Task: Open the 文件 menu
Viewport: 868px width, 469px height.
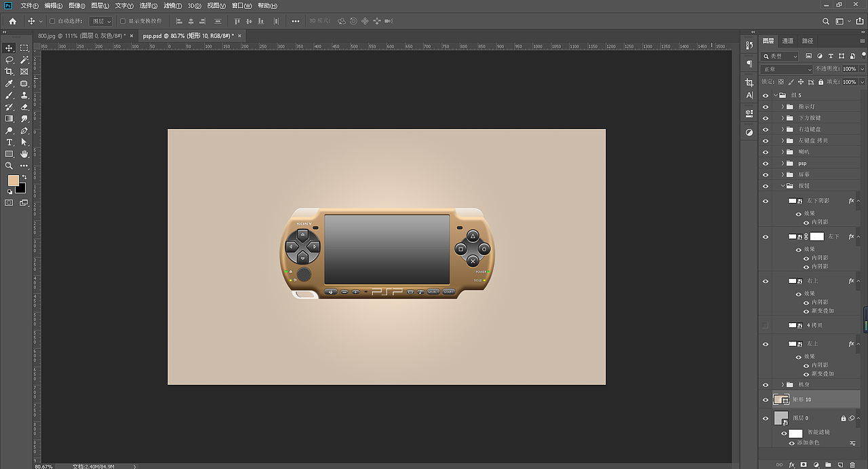Action: coord(28,5)
